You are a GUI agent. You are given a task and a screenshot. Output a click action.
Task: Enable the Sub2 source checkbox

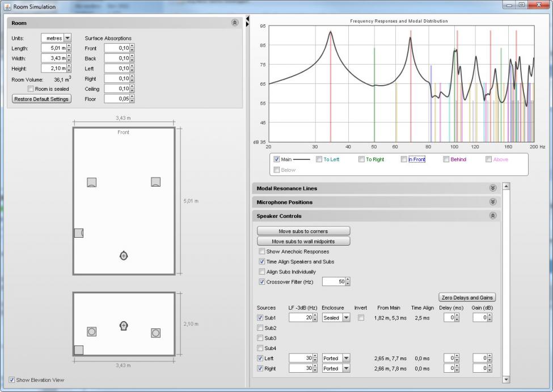tap(260, 328)
